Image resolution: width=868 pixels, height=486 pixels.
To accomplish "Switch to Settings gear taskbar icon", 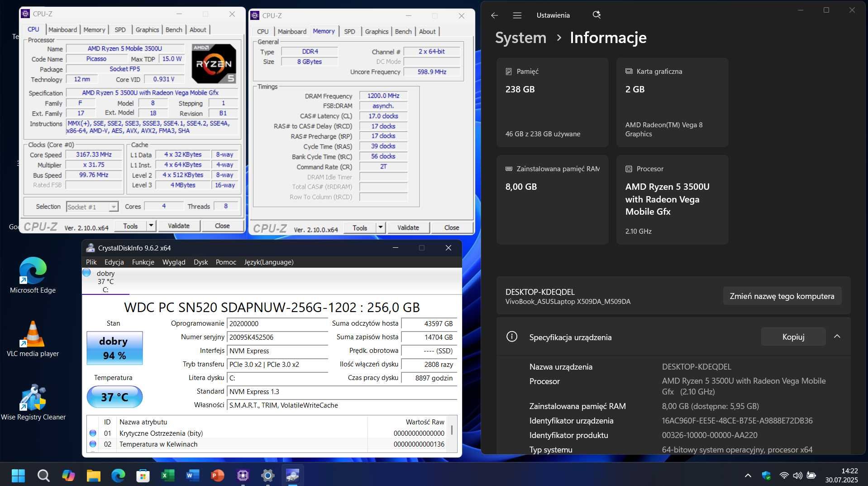I will click(268, 475).
